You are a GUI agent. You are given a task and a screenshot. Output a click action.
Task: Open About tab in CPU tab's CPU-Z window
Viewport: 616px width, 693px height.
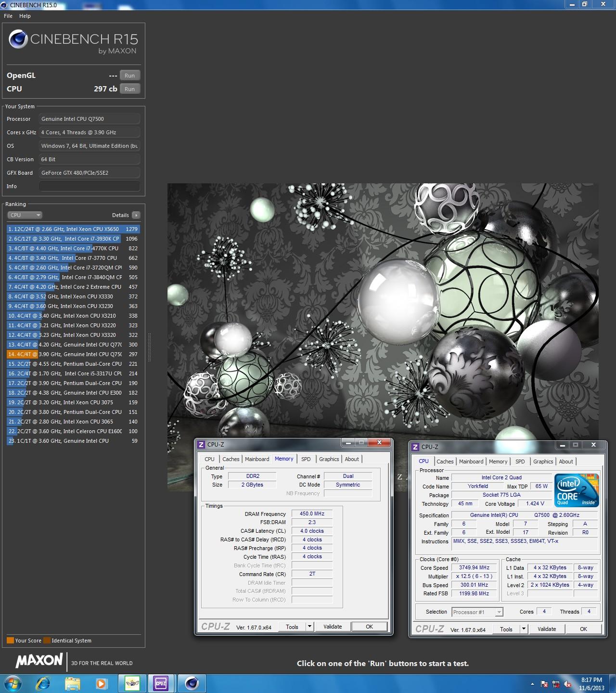(x=566, y=462)
